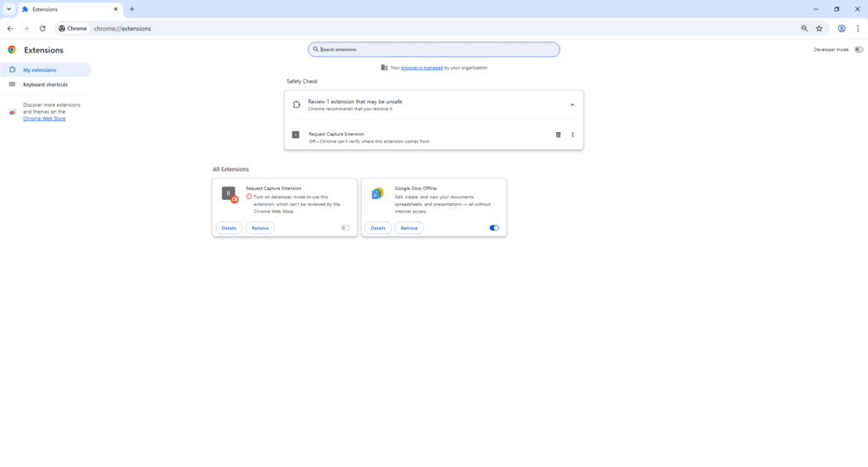Click the Google Docs Offline icon
Screen dimensions: 868x467
[x=377, y=193]
